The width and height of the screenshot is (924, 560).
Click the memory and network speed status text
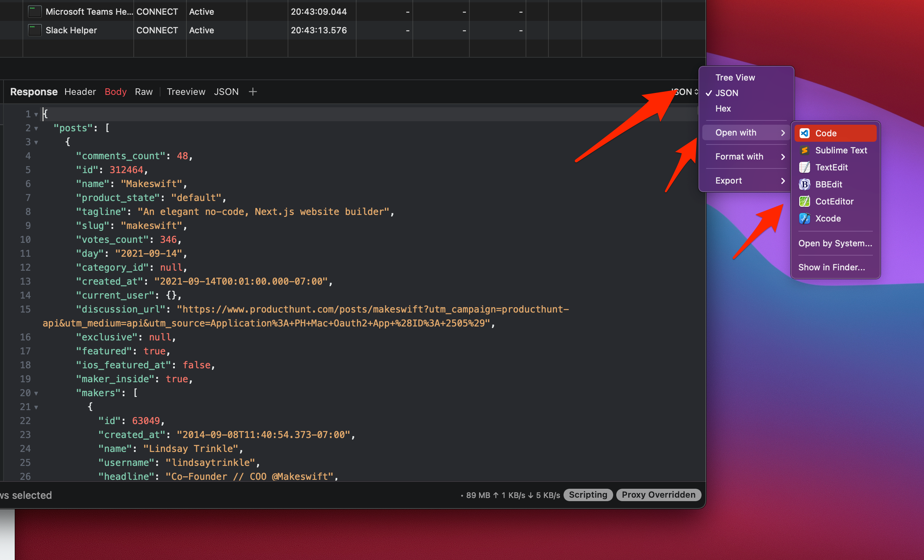tap(510, 495)
